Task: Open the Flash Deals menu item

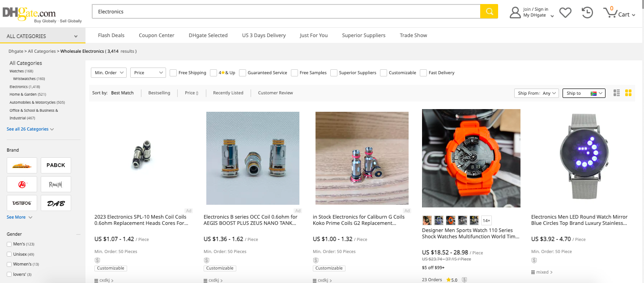Action: (x=111, y=35)
